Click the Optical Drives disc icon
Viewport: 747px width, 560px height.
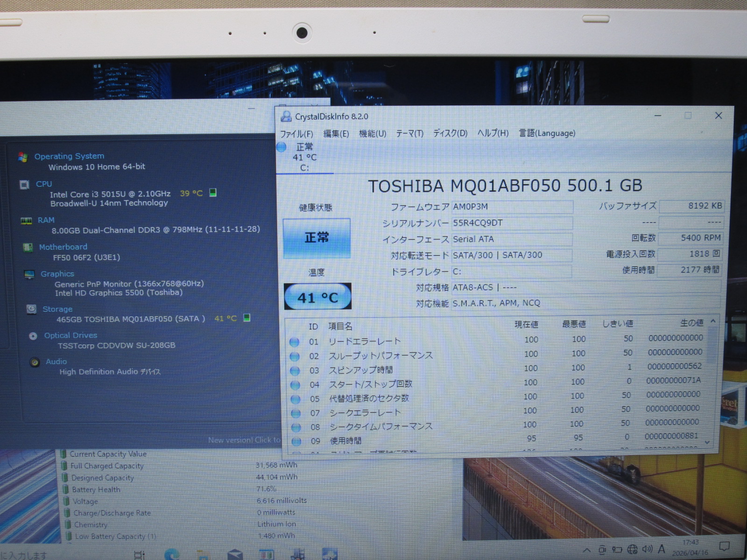coord(33,336)
